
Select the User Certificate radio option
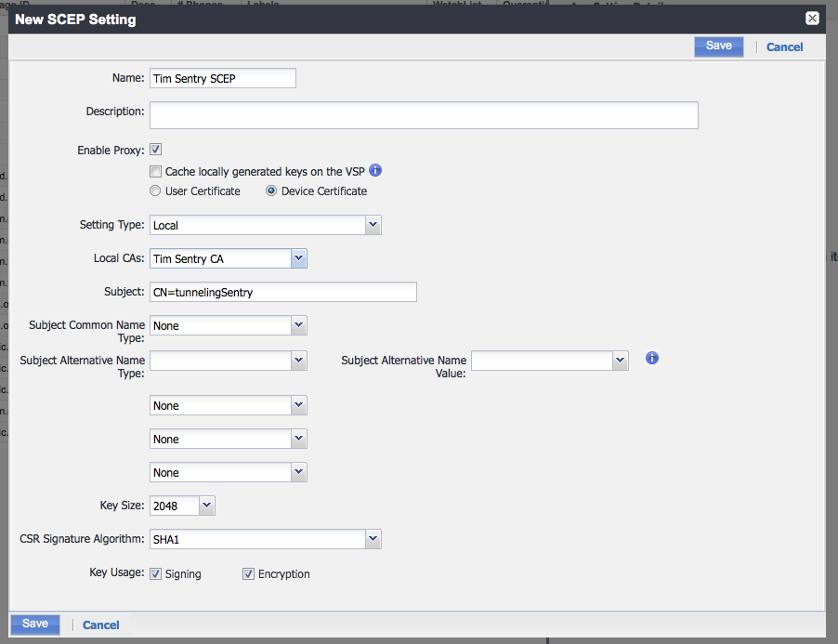tap(156, 191)
